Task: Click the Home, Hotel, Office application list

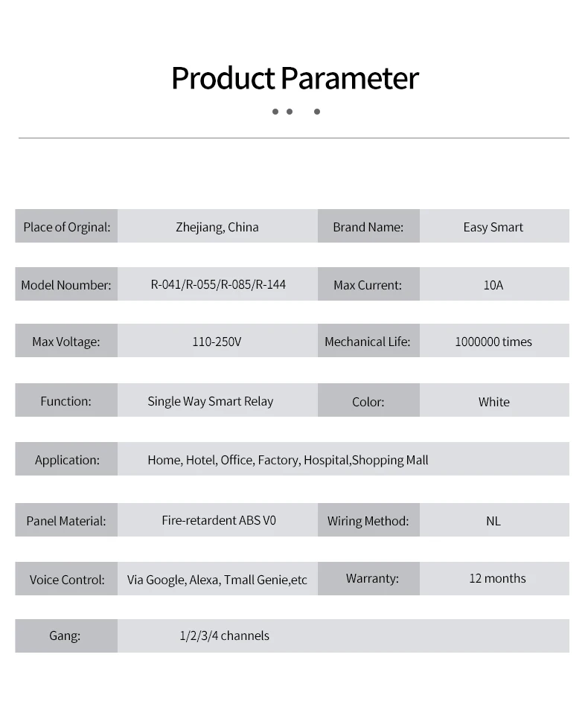Action: (x=288, y=460)
